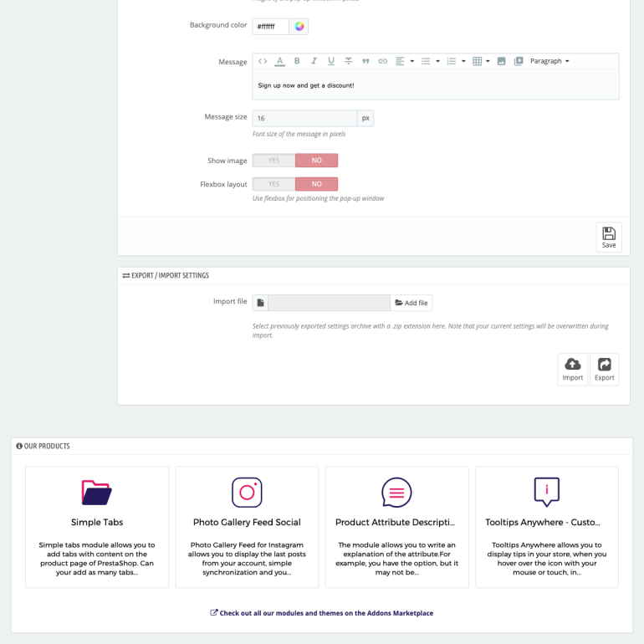Toggle bold formatting in message editor
The height and width of the screenshot is (644, 644).
pyautogui.click(x=297, y=61)
